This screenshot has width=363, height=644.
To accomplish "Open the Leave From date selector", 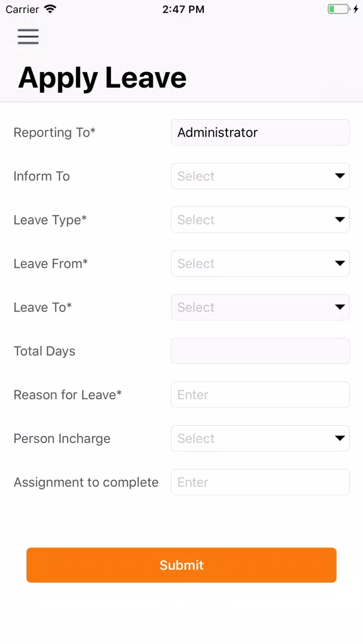I will pos(260,263).
